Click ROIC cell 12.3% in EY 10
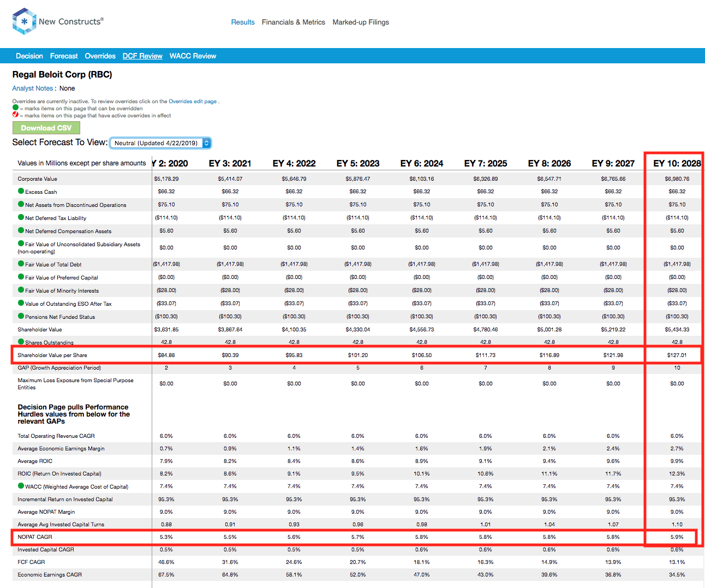The image size is (705, 588). pyautogui.click(x=677, y=473)
